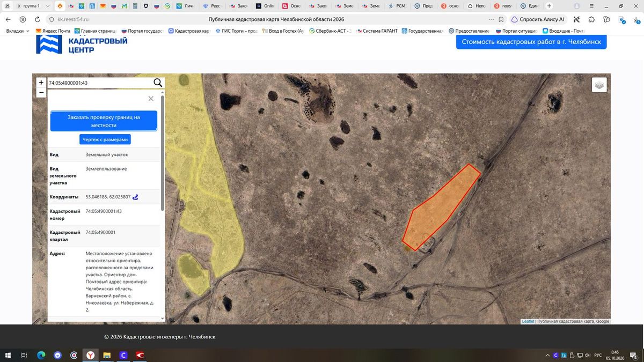Open the map layers control
This screenshot has height=362, width=644.
click(x=599, y=85)
